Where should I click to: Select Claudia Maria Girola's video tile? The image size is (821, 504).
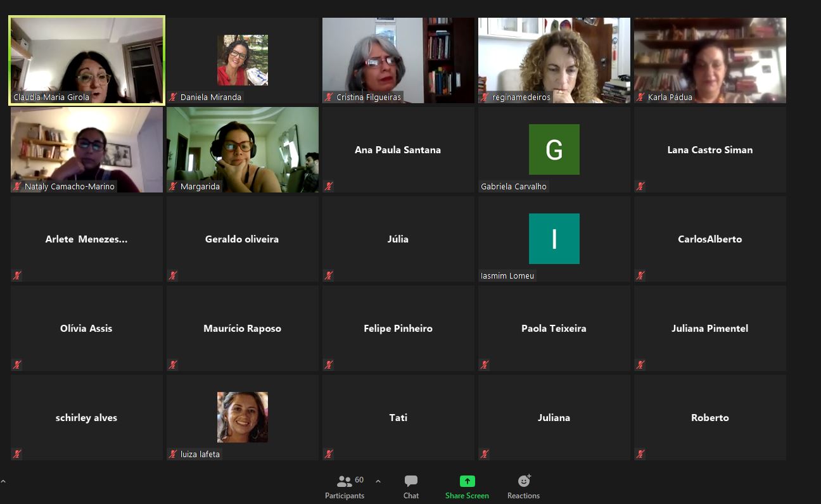point(87,60)
